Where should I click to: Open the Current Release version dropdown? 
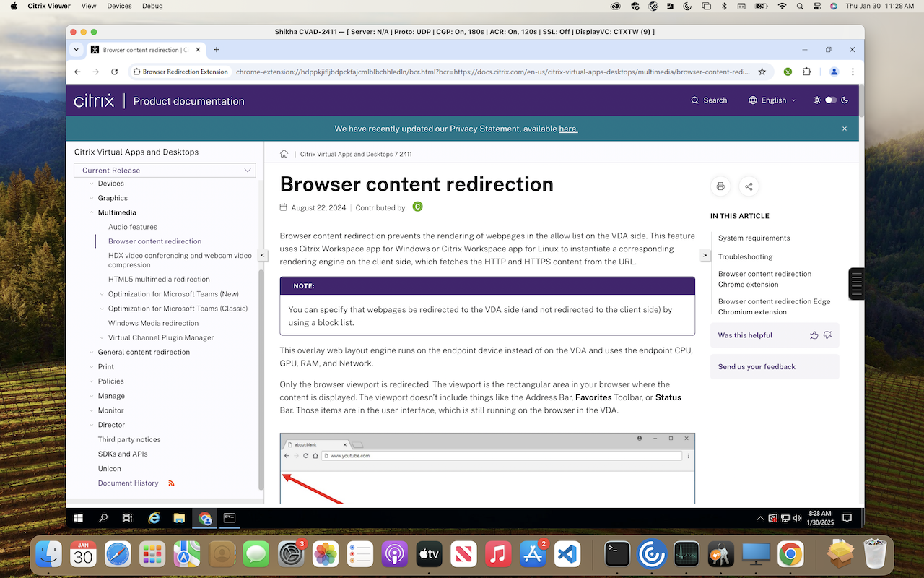click(x=165, y=170)
